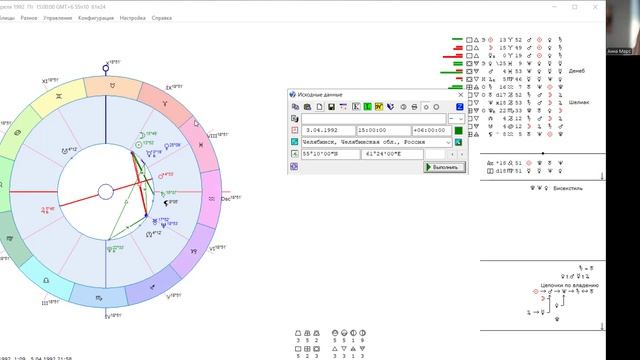This screenshot has width=640, height=360.
Task: Close the Исходные данные dialog
Action: [461, 95]
